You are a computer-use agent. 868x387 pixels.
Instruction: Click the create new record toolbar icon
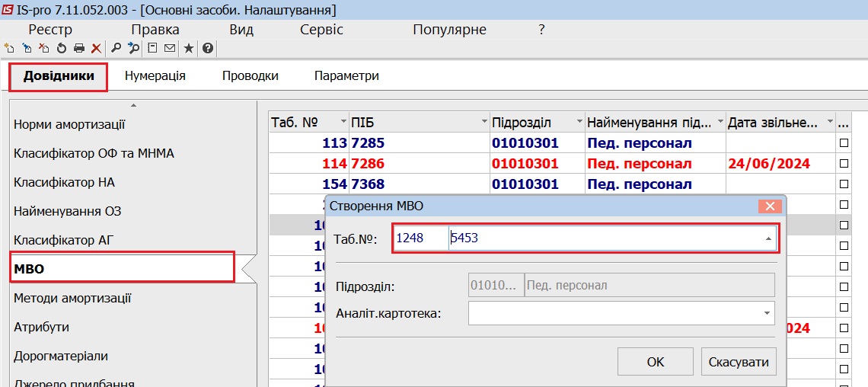9,49
